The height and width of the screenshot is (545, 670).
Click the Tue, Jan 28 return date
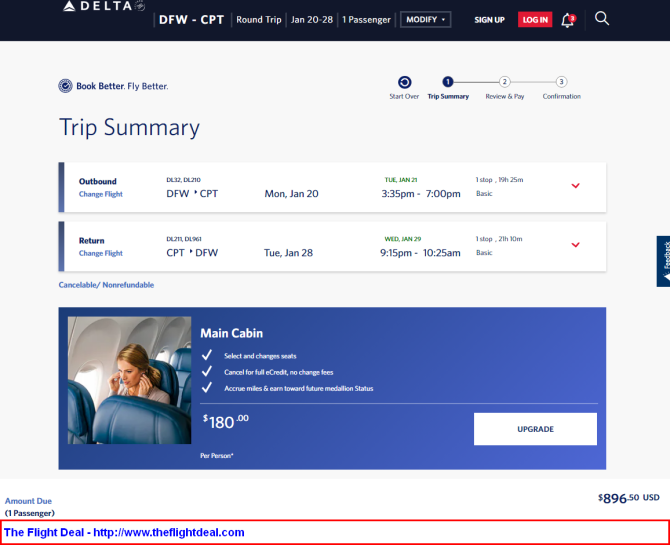(x=288, y=253)
